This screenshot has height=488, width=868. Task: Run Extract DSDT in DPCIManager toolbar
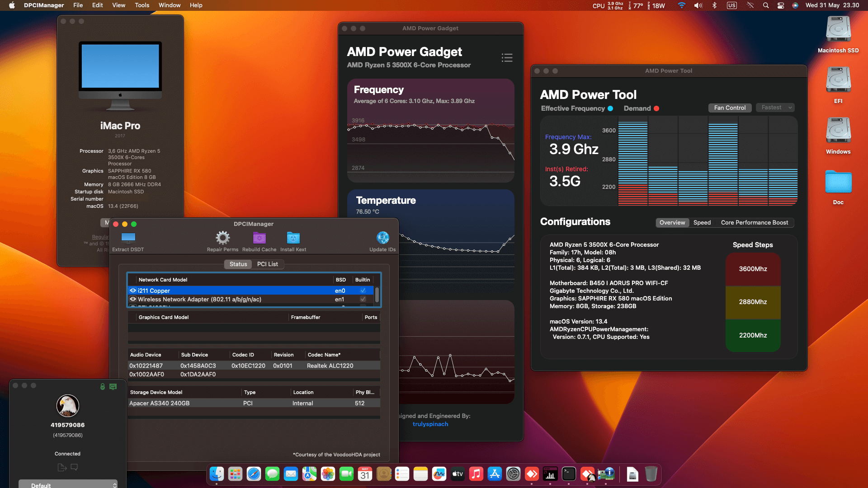pos(128,238)
